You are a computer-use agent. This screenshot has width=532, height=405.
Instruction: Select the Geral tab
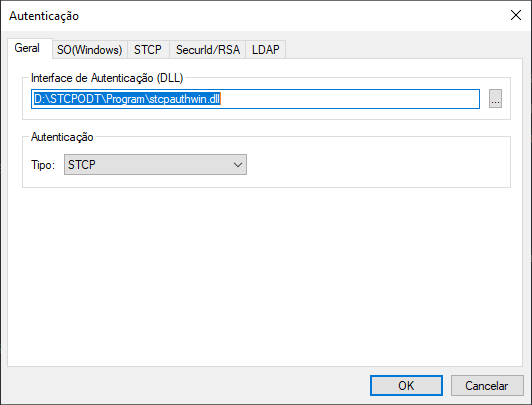pyautogui.click(x=27, y=48)
